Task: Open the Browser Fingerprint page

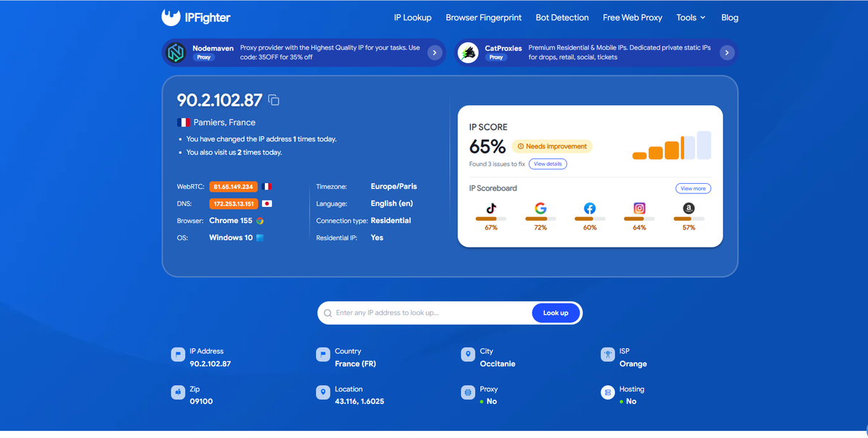Action: [483, 17]
